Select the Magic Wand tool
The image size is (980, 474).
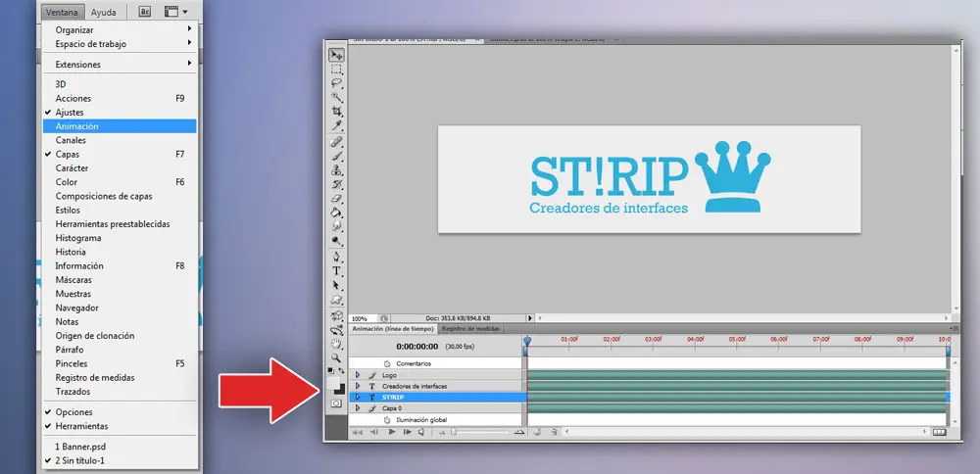(x=337, y=97)
